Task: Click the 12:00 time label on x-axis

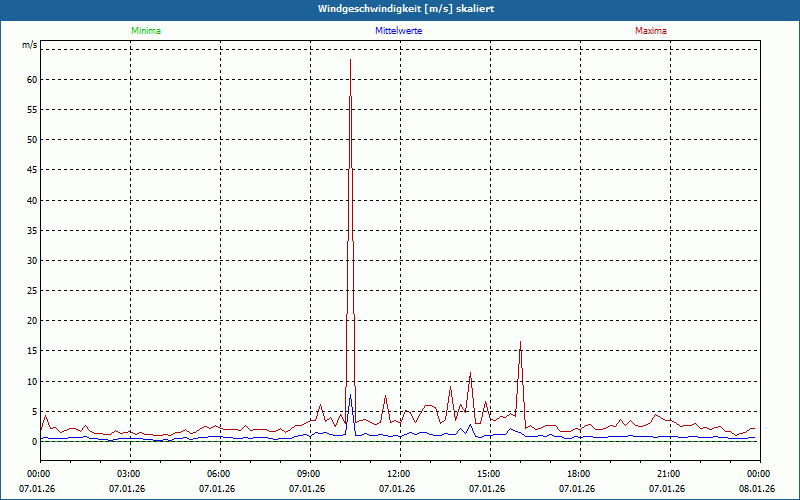Action: click(400, 474)
